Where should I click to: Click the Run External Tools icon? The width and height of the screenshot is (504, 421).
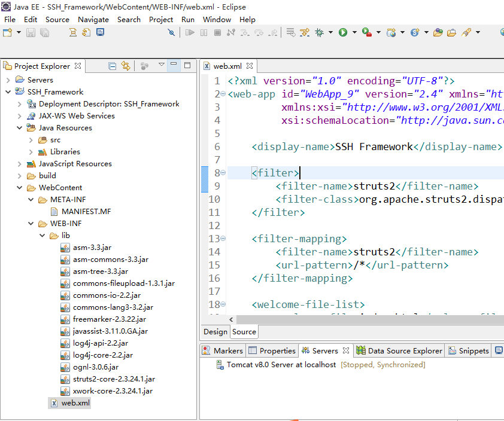click(x=367, y=32)
